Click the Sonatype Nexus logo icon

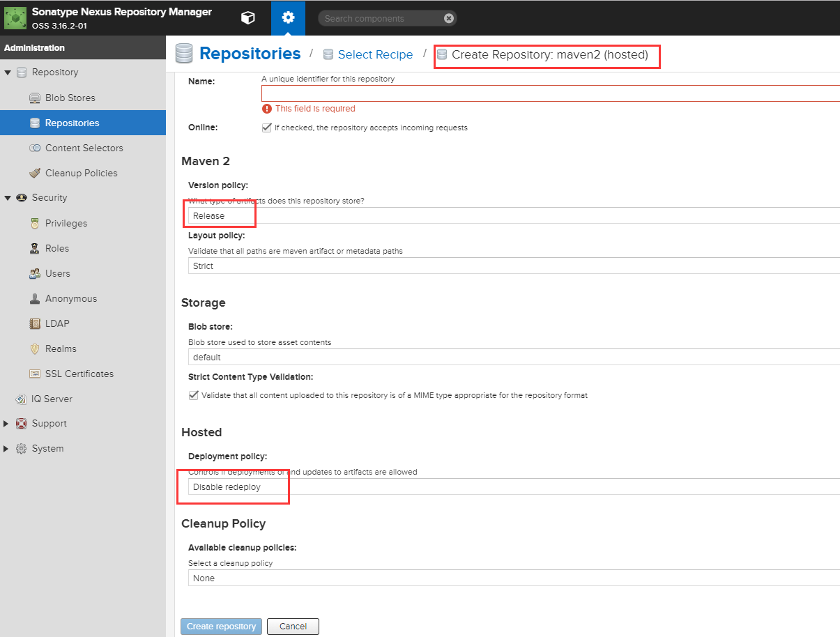(15, 17)
